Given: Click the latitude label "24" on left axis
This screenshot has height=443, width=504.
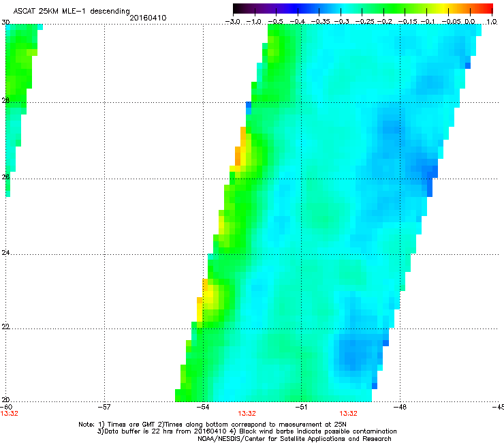Looking at the screenshot, I should (x=5, y=253).
